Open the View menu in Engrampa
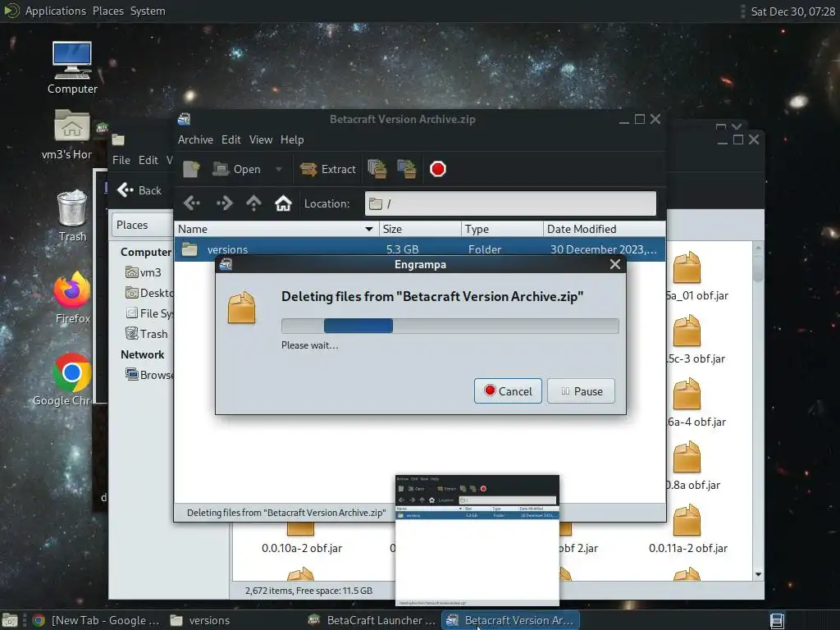 coord(260,139)
